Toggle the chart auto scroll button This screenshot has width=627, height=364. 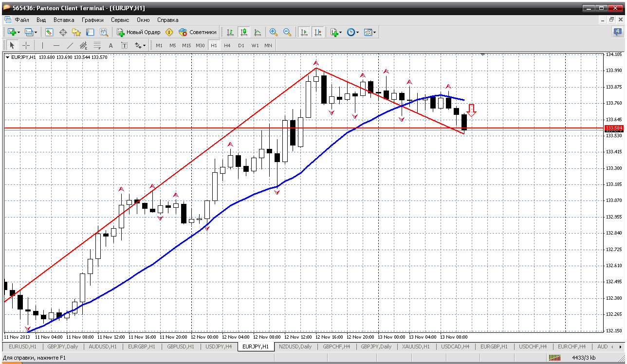(x=304, y=32)
